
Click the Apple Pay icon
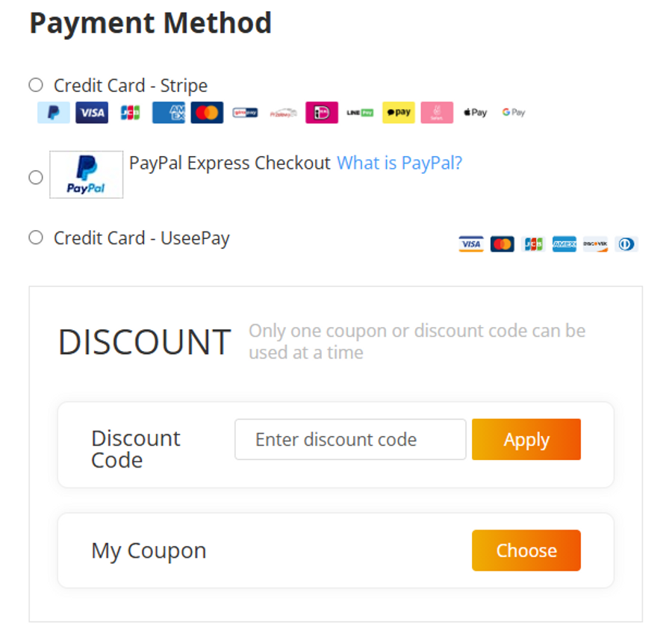pyautogui.click(x=475, y=113)
